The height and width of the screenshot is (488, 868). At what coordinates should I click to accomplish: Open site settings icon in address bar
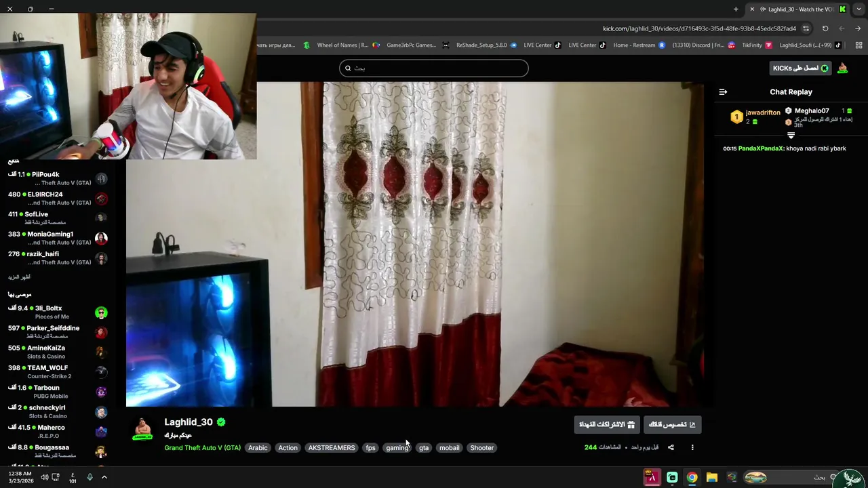pyautogui.click(x=806, y=28)
